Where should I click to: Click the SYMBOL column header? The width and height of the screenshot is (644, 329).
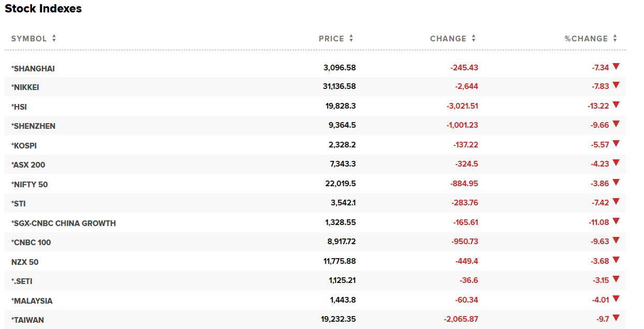point(29,39)
